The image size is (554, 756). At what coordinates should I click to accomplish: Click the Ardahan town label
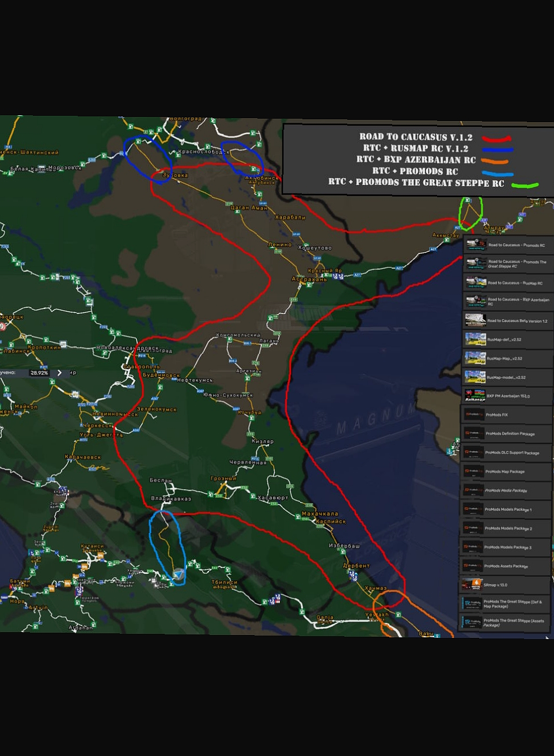click(x=81, y=628)
